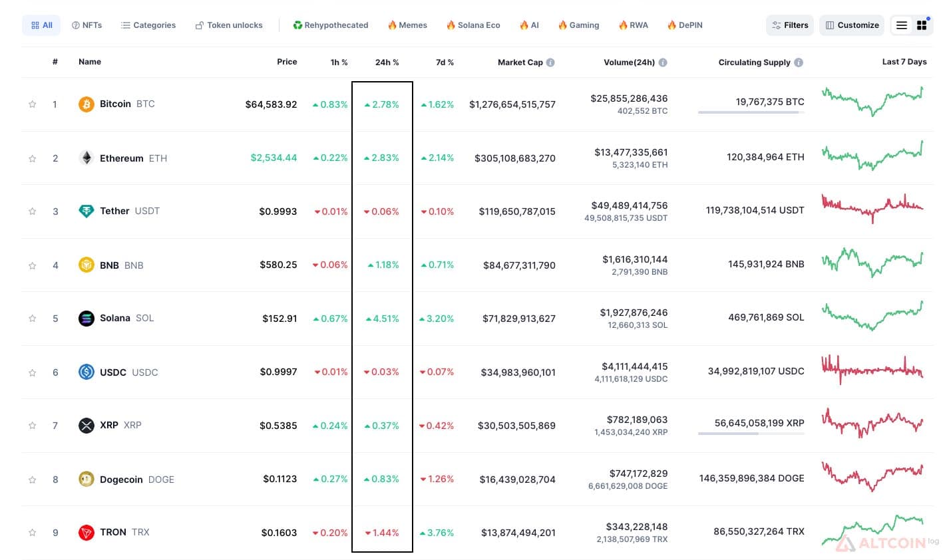Click the BNB coin logo
Image resolution: width=949 pixels, height=560 pixels.
[x=87, y=265]
